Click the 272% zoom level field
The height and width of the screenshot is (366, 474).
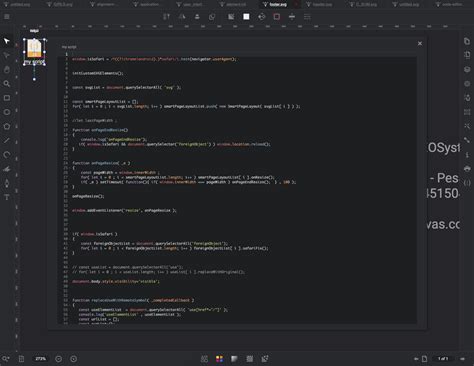40,359
